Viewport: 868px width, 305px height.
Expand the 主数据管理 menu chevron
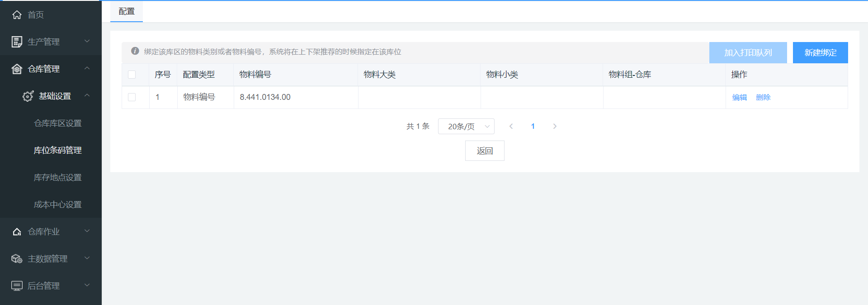[87, 258]
